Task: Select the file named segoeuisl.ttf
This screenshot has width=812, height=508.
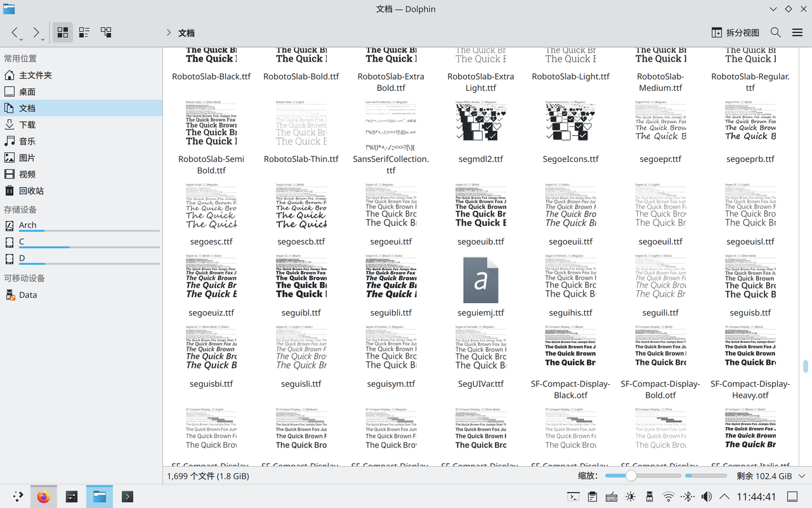Action: [x=750, y=241]
